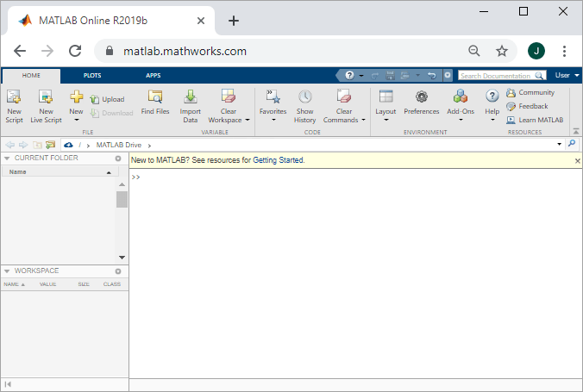The image size is (583, 392).
Task: Open a new browser tab
Action: point(234,21)
